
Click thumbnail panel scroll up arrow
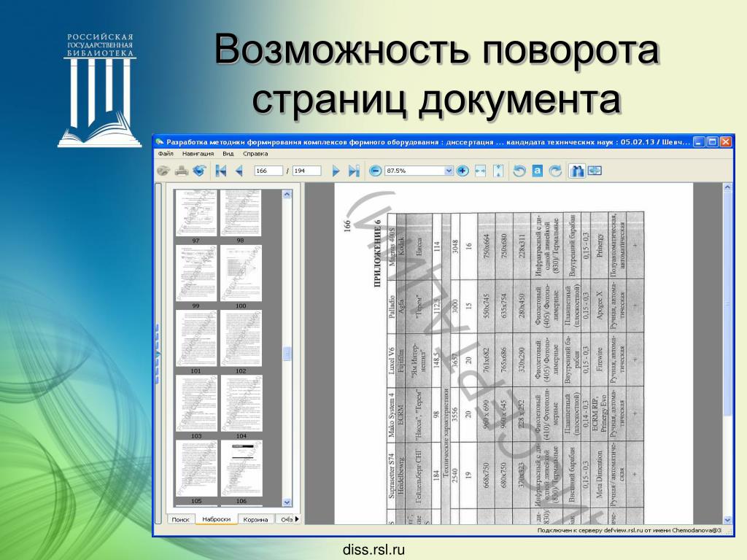tap(287, 194)
